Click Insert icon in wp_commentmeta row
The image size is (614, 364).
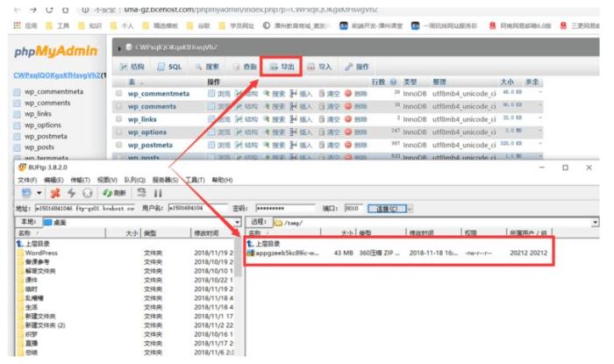point(294,94)
